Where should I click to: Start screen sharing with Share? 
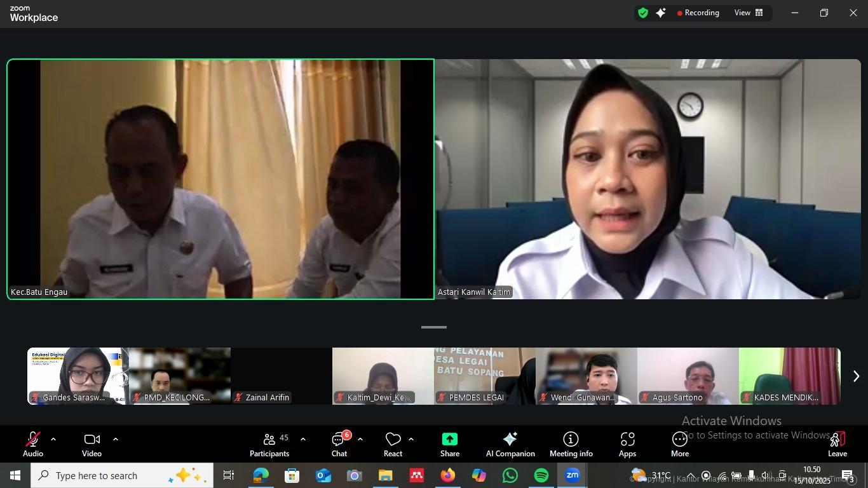[449, 444]
